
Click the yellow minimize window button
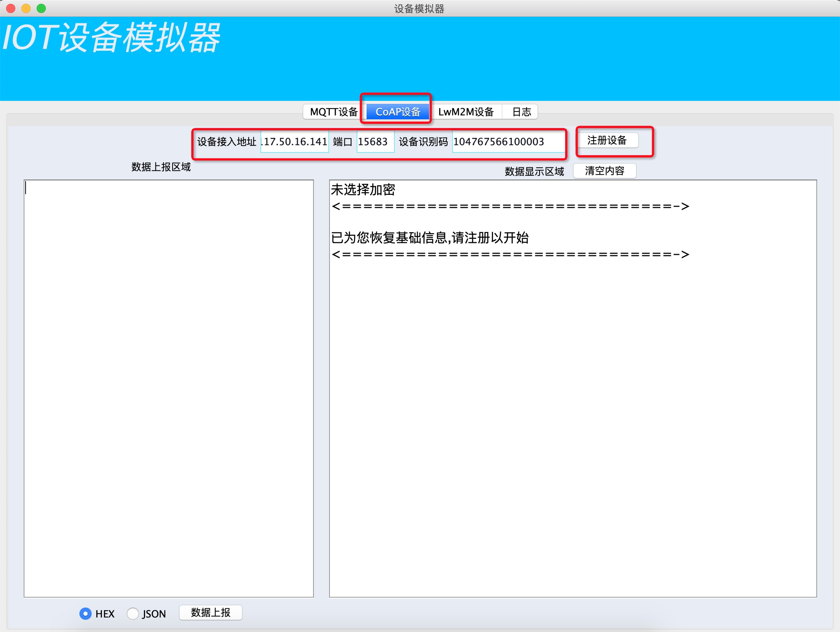(26, 8)
